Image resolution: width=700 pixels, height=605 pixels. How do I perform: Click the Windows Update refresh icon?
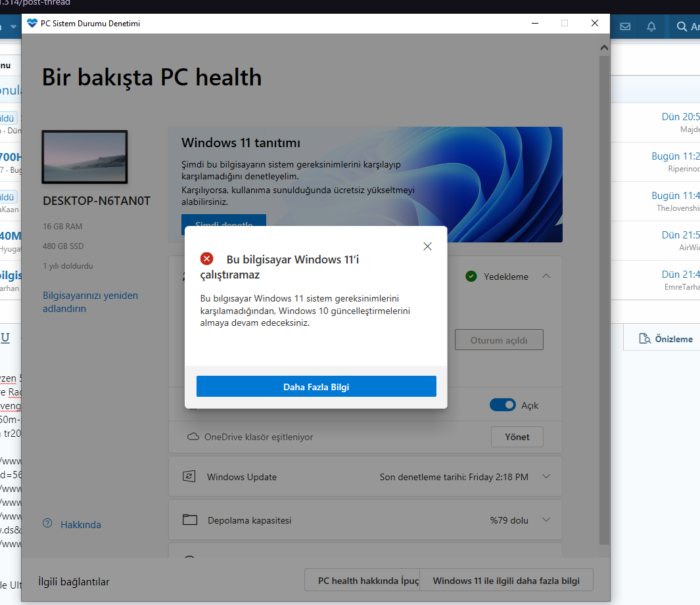click(x=189, y=476)
